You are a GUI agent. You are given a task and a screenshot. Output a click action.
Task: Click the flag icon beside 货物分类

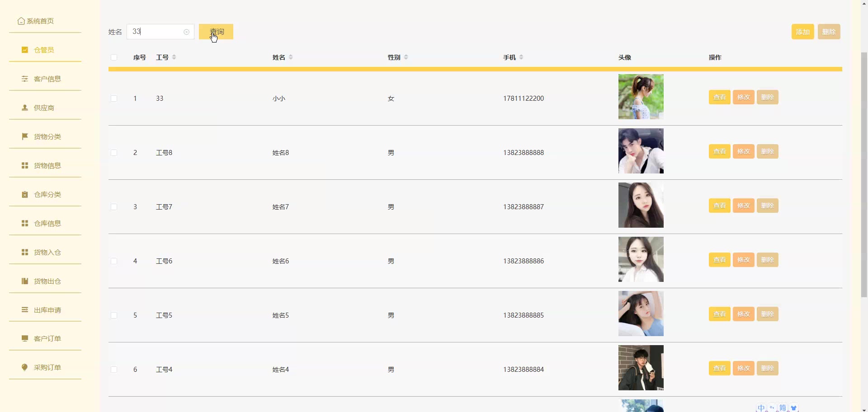coord(25,136)
